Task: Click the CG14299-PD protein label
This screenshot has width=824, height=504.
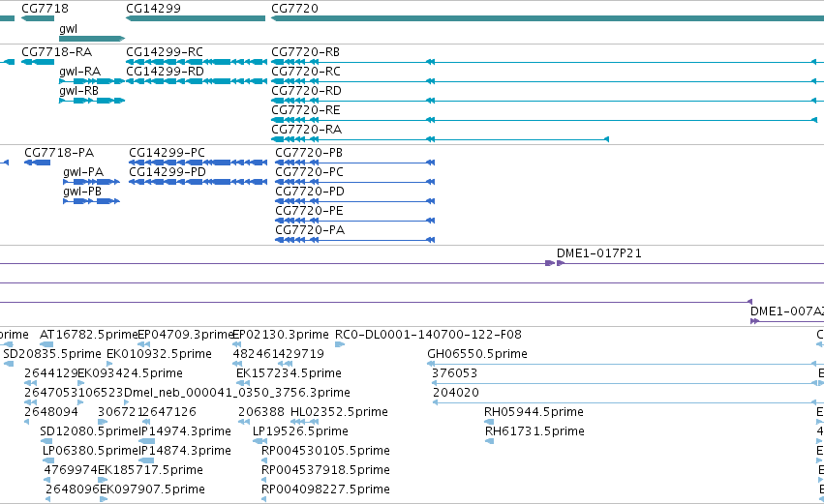Action: [x=168, y=172]
